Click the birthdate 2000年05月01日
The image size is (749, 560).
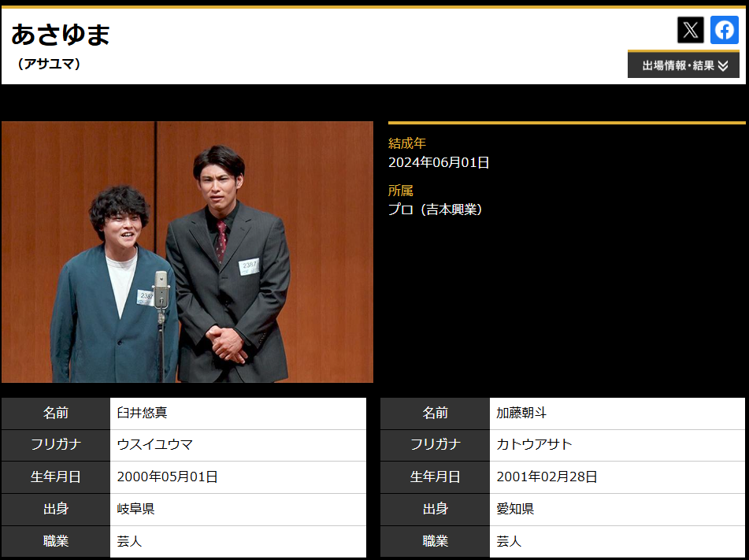point(167,477)
